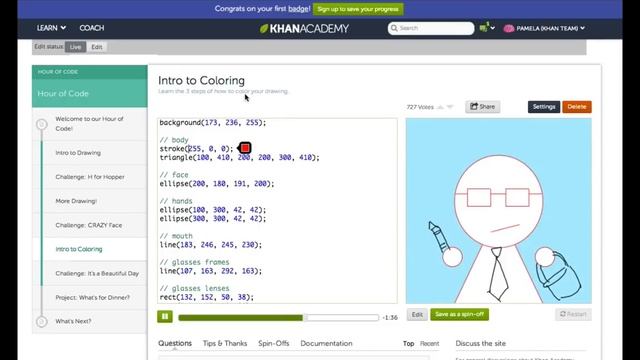Open Challenge: CRAZY Face
The image size is (640, 360).
(89, 225)
